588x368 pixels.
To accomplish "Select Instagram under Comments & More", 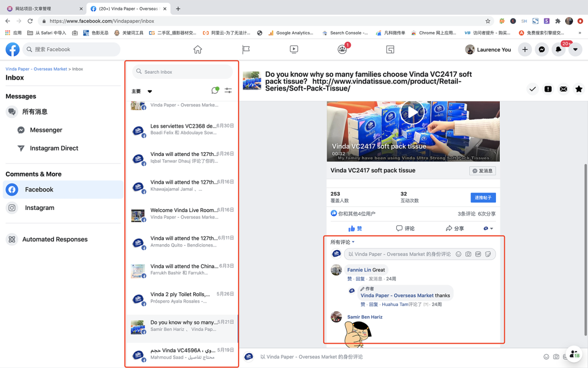I will (x=63, y=208).
